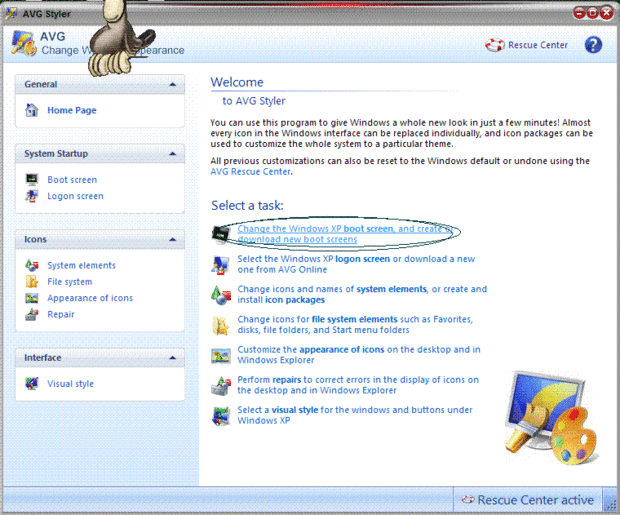Click the System elements icon in sidebar
The image size is (620, 515).
32,265
